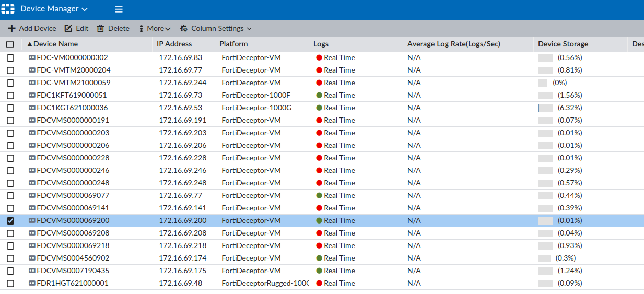Select device name FDCVMS0000000206
Screen dimensions: 644x294
tap(73, 145)
